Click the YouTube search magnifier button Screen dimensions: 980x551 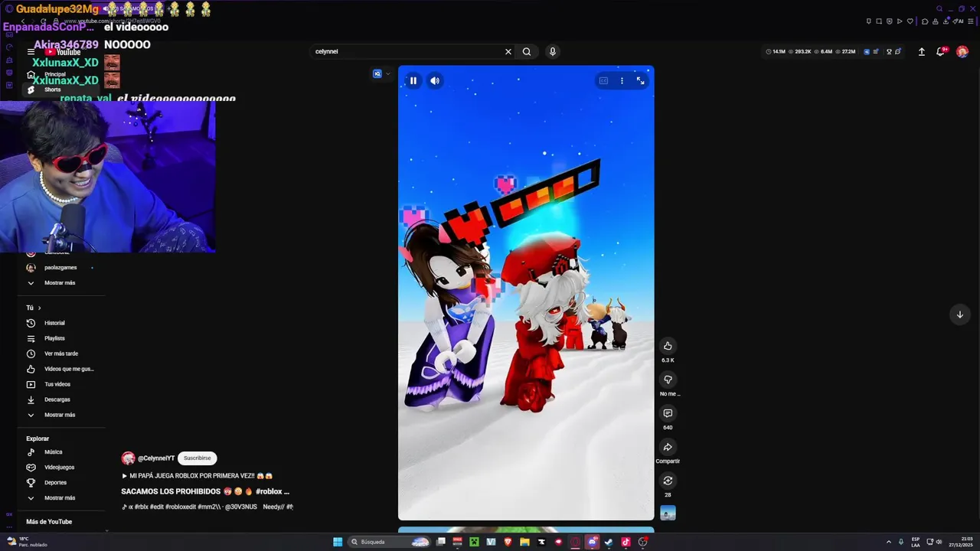(527, 51)
